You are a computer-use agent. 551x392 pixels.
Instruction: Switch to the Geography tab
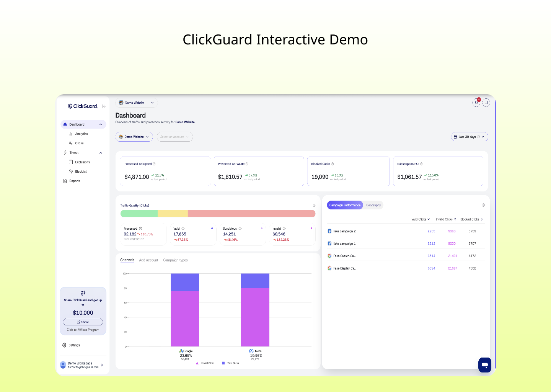(x=373, y=205)
